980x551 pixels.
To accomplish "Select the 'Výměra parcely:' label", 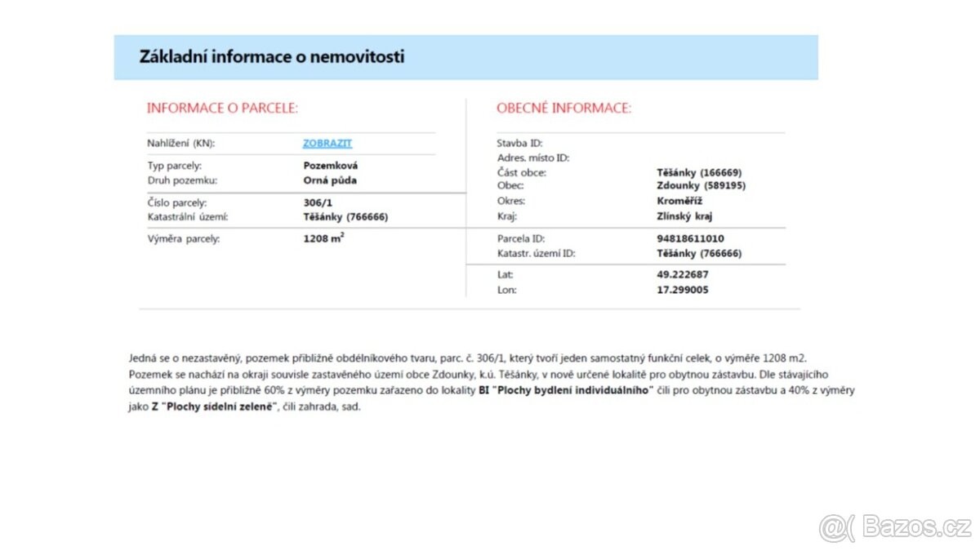I will 184,239.
